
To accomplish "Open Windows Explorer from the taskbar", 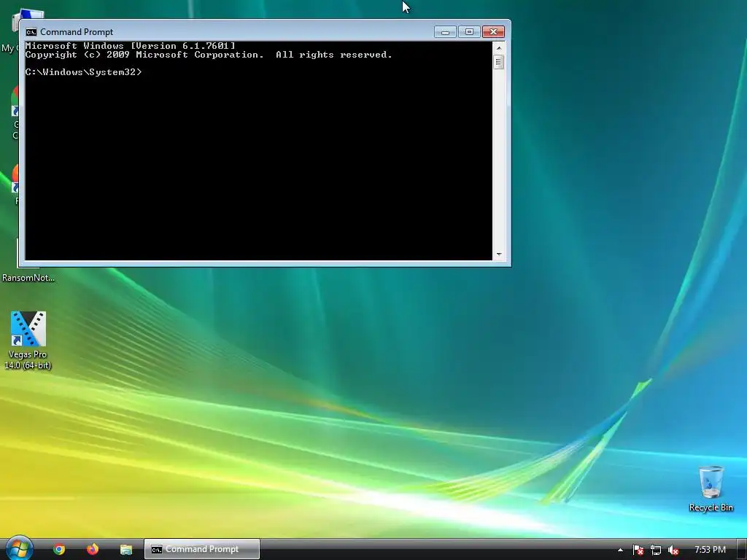I will (125, 549).
